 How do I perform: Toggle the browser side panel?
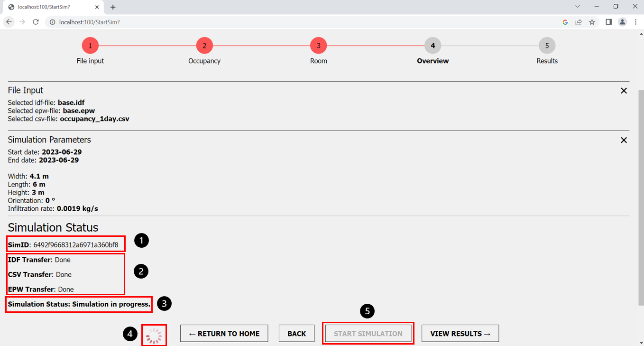pyautogui.click(x=608, y=22)
